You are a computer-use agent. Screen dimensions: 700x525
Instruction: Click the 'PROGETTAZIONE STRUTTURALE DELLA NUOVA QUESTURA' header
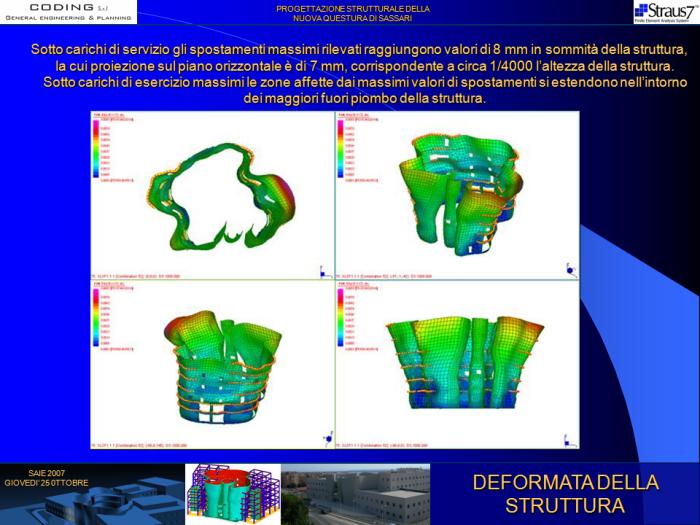pyautogui.click(x=354, y=13)
